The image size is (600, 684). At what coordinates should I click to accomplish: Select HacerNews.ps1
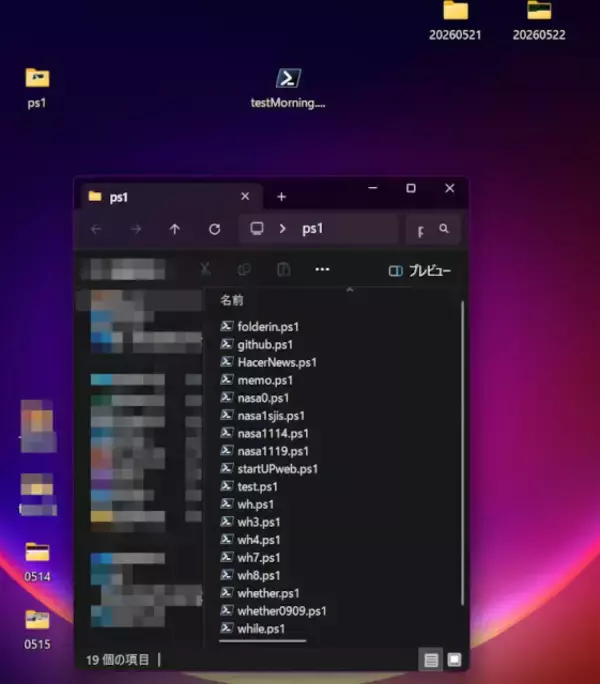pos(268,363)
